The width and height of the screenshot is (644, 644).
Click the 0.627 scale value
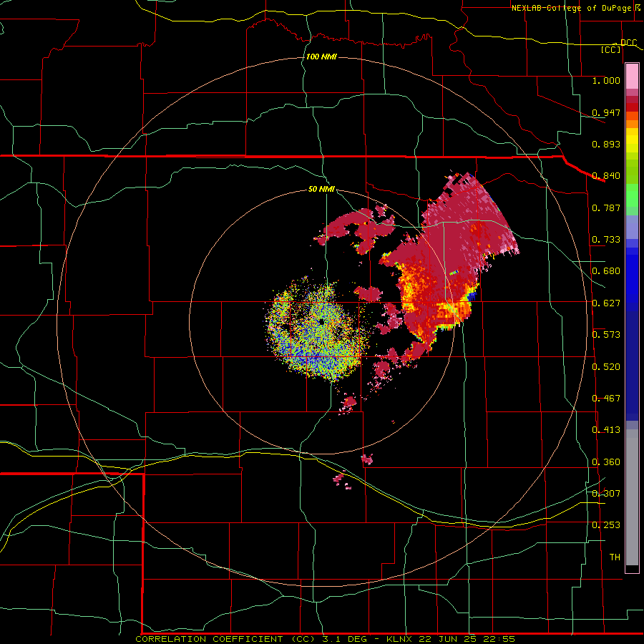point(606,303)
